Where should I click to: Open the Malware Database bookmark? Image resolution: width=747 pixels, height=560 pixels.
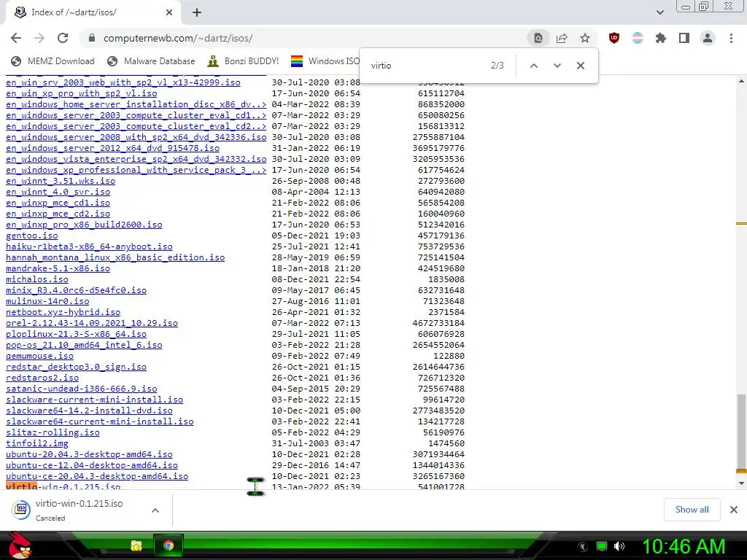pos(151,61)
